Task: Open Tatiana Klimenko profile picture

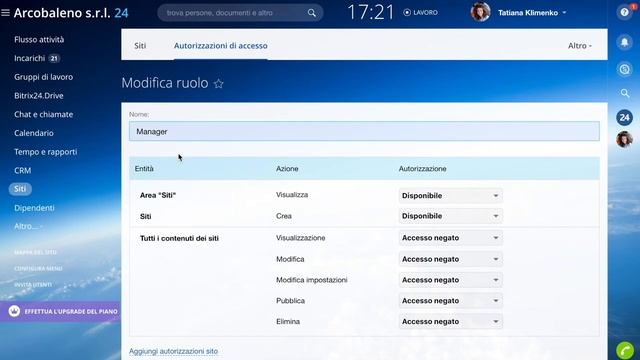Action: click(480, 12)
